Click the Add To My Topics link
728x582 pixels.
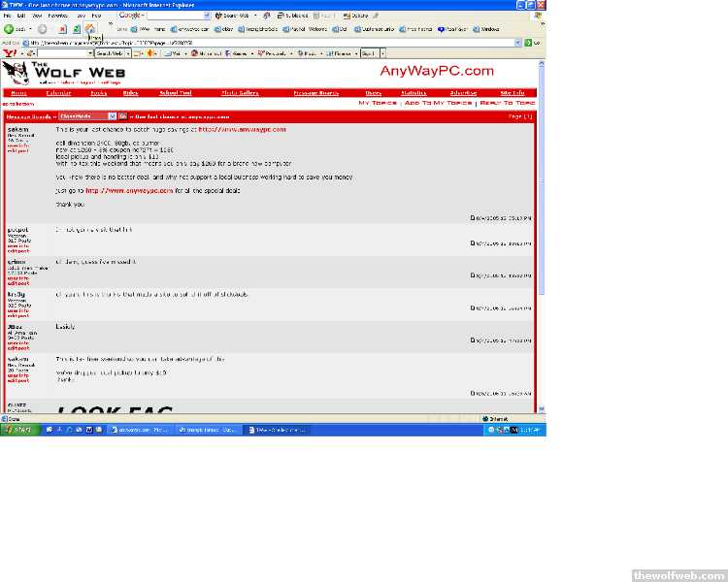(438, 102)
